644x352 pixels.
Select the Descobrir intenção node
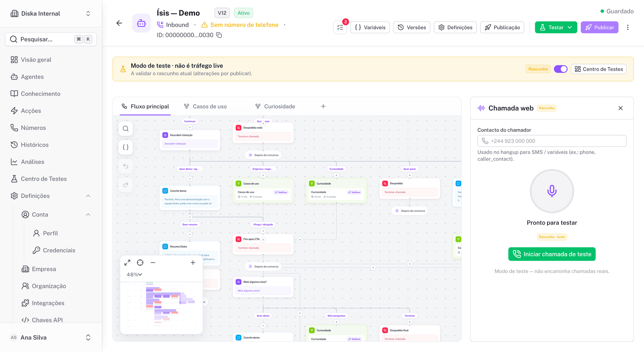point(190,140)
